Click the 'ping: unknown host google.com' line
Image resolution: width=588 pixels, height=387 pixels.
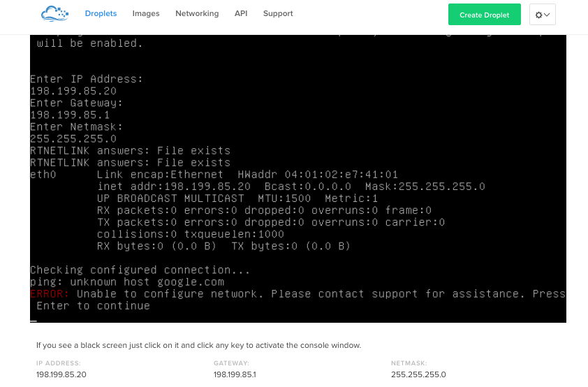click(127, 282)
